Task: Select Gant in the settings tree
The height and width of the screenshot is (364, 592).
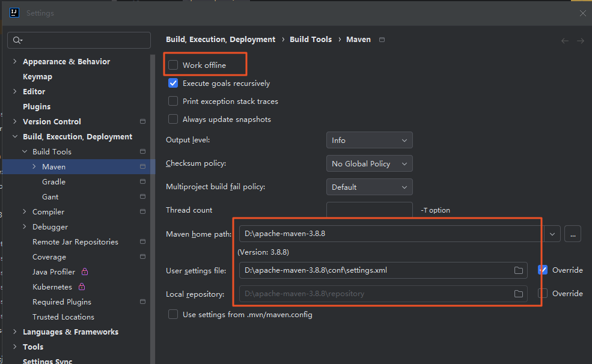Action: (50, 197)
